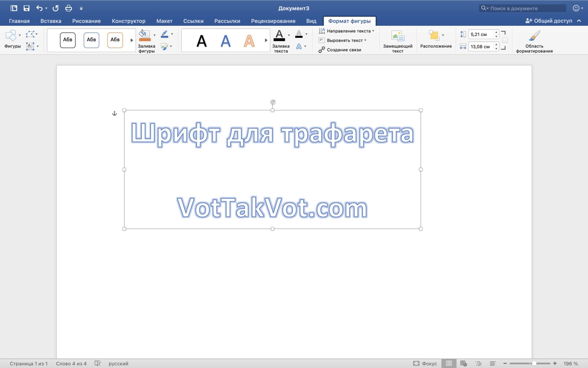Image resolution: width=588 pixels, height=368 pixels.
Task: Open the Расположение arrange icon
Action: (434, 35)
